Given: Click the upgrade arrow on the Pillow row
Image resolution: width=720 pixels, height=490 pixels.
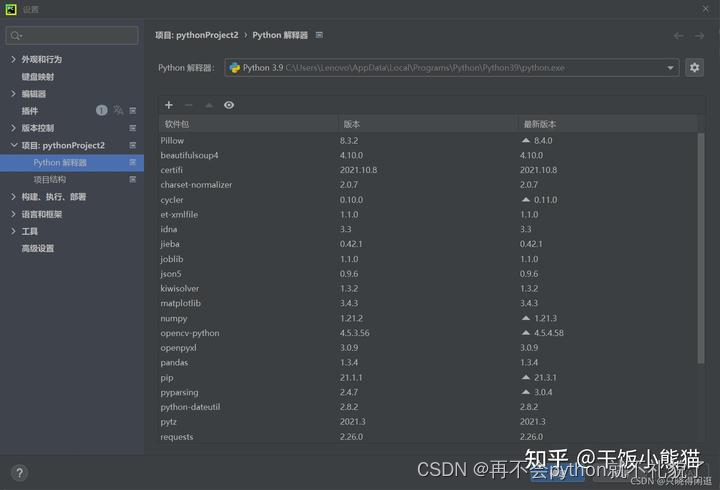Looking at the screenshot, I should (526, 141).
